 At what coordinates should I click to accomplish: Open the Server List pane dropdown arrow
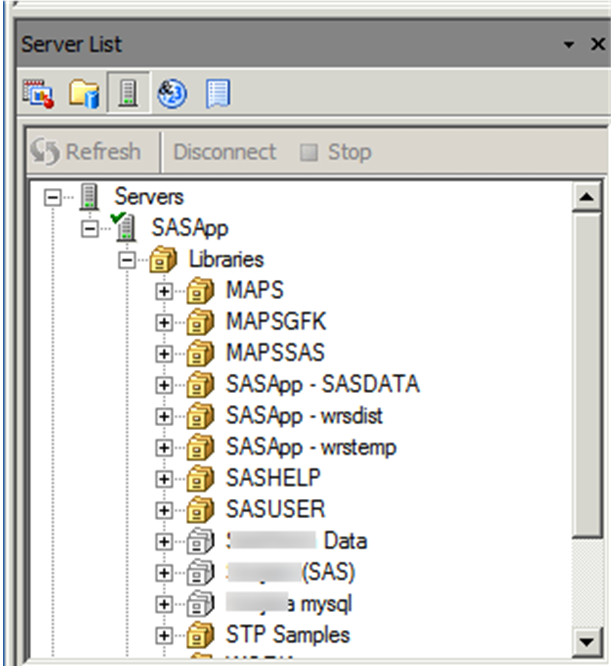tap(569, 44)
